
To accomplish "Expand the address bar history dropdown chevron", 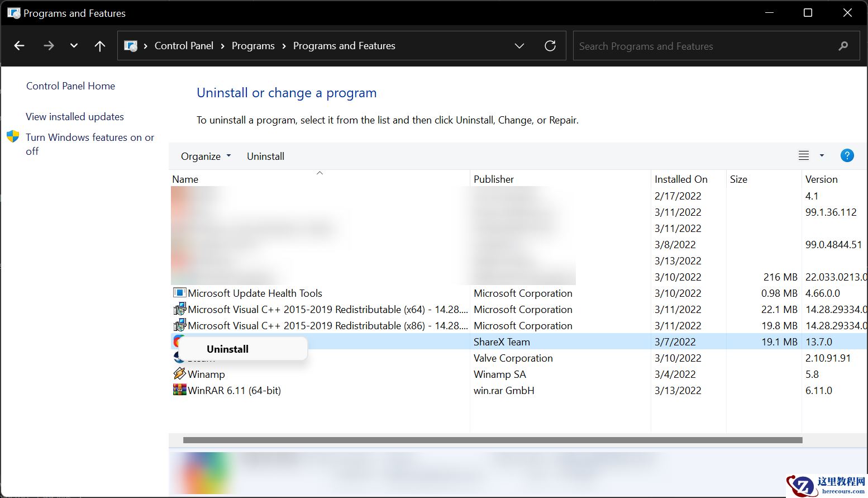I will 519,45.
